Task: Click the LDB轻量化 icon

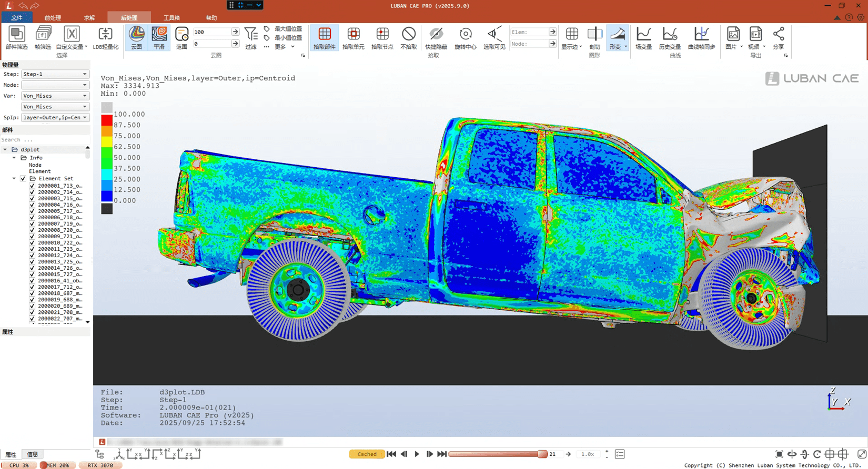Action: tap(105, 37)
